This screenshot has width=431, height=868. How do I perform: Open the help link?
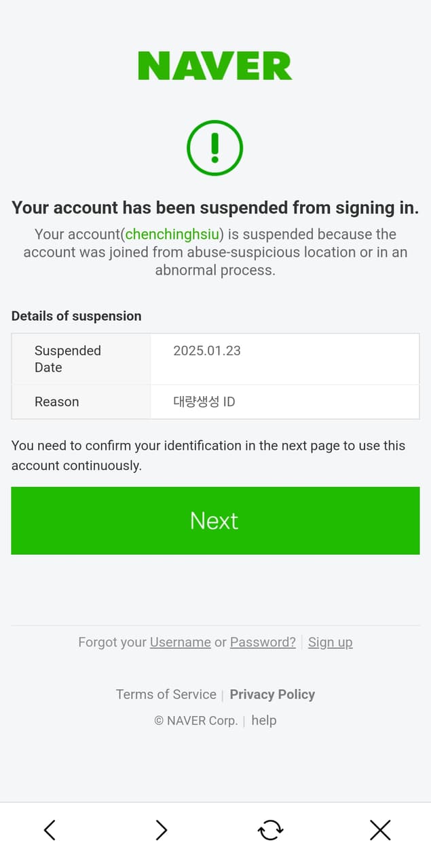click(x=264, y=720)
